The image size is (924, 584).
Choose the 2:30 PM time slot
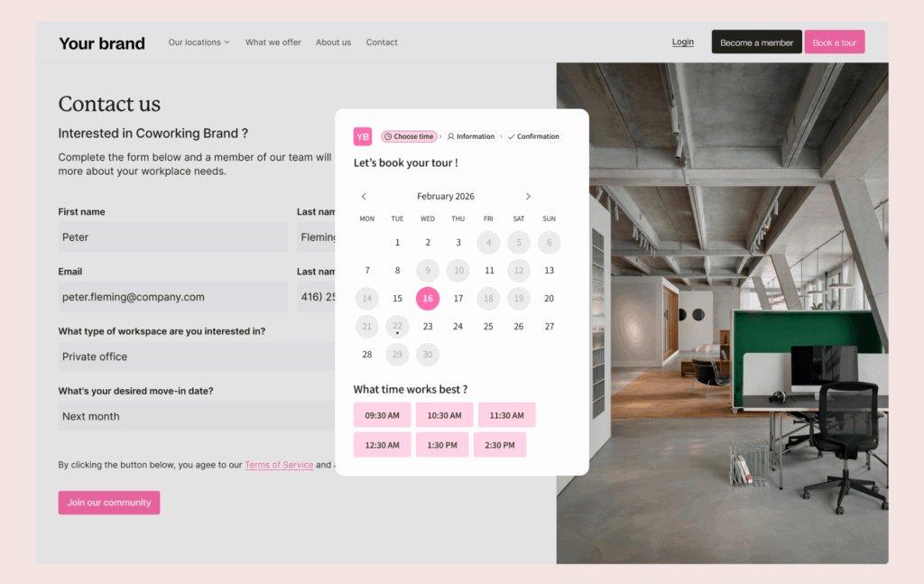(x=500, y=444)
